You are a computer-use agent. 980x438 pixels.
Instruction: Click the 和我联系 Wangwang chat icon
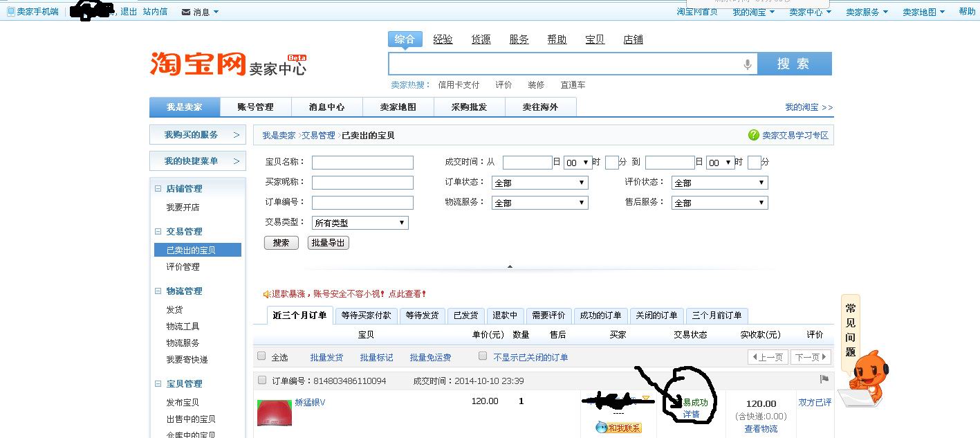click(618, 428)
